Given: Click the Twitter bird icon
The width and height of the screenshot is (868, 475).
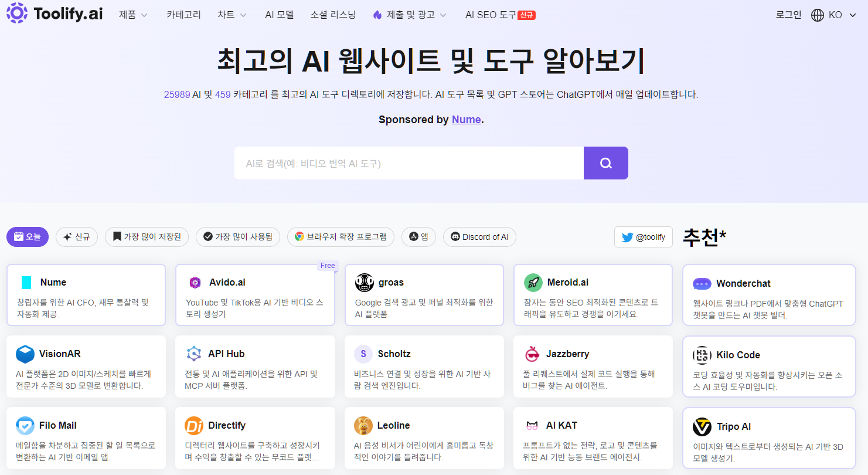Looking at the screenshot, I should pyautogui.click(x=627, y=238).
